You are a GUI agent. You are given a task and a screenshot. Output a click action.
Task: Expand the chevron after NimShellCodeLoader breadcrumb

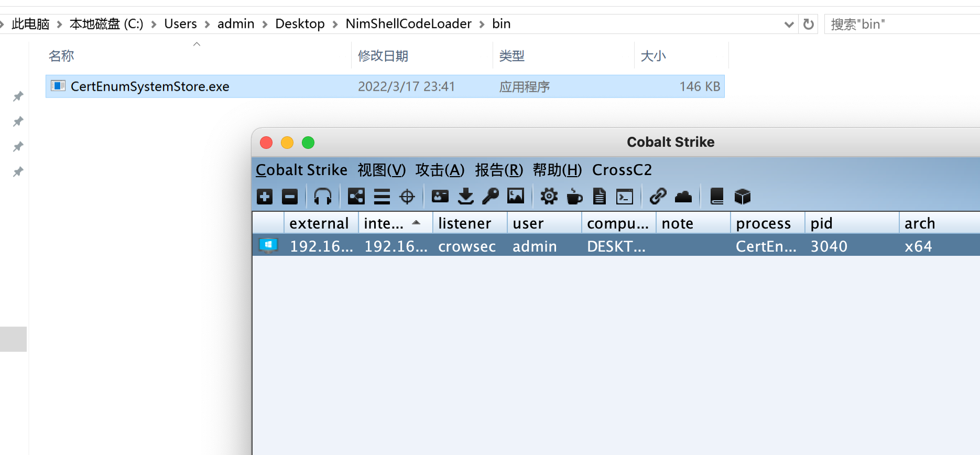(x=482, y=25)
